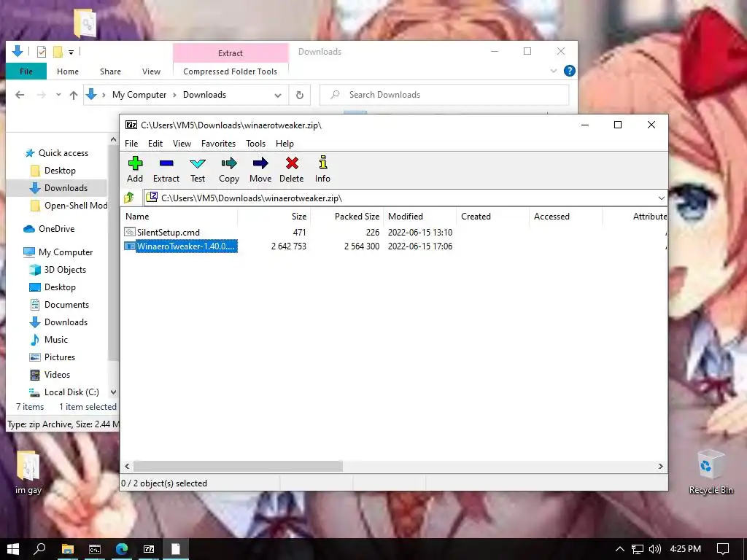Expand the 7-Zip address path dropdown
The height and width of the screenshot is (560, 747).
(661, 198)
